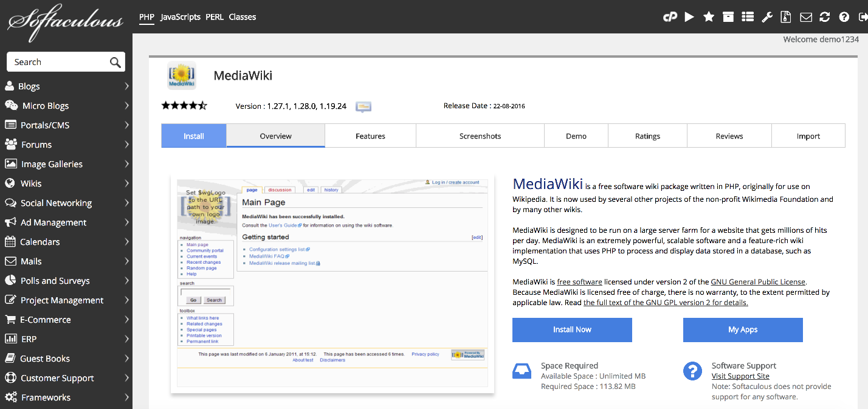Open the archive box installations icon
The height and width of the screenshot is (409, 868).
click(x=728, y=17)
